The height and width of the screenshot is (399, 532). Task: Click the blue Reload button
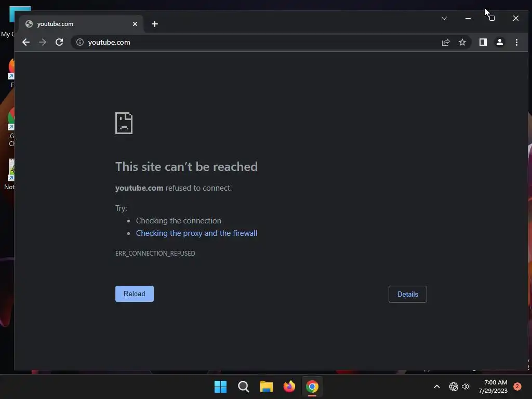point(135,294)
